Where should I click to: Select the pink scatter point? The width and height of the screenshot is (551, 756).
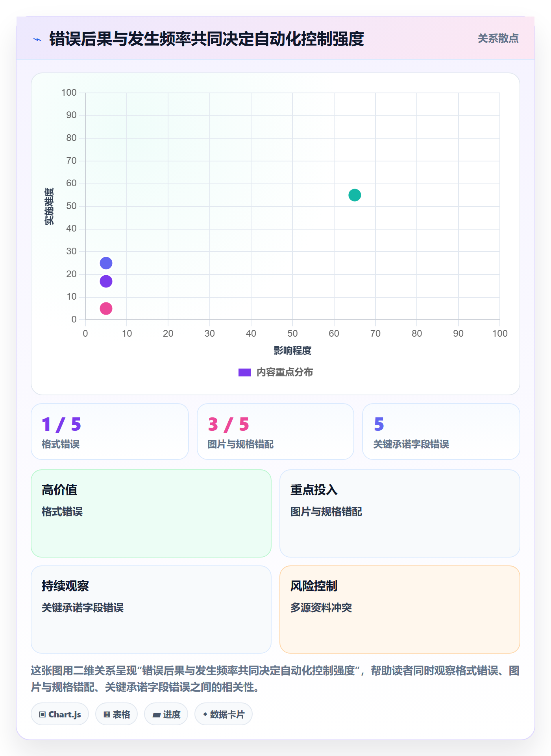click(106, 308)
